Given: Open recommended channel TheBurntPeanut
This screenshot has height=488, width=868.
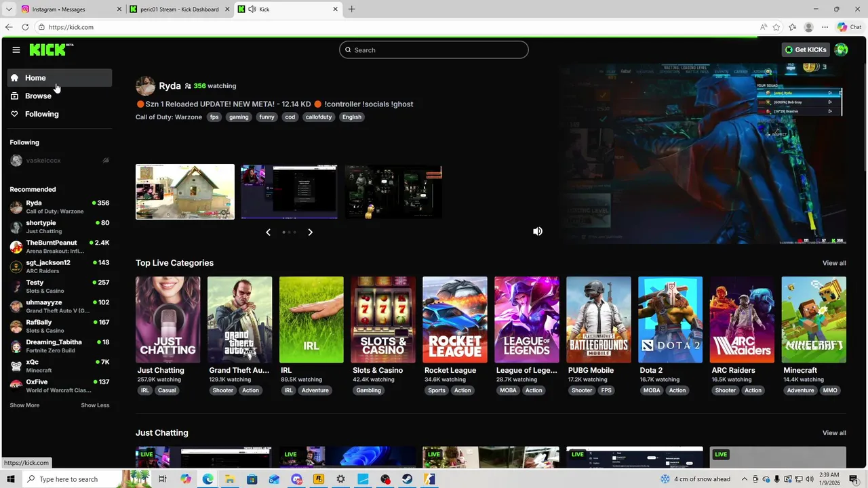Looking at the screenshot, I should click(x=60, y=247).
